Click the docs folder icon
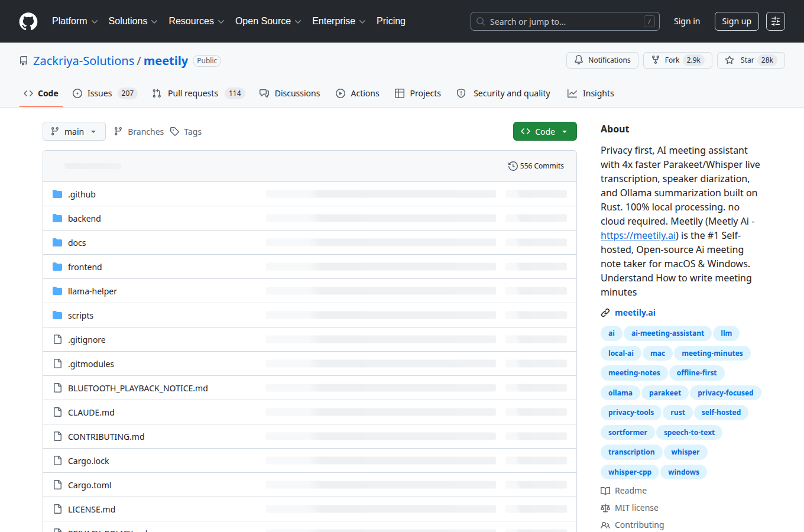The image size is (804, 532). pos(57,243)
